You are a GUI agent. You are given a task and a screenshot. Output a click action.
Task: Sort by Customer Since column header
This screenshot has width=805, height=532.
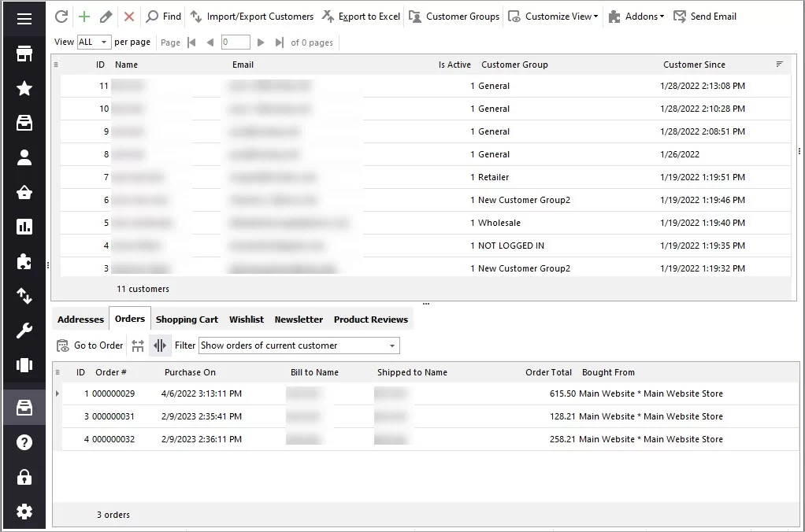pyautogui.click(x=694, y=65)
